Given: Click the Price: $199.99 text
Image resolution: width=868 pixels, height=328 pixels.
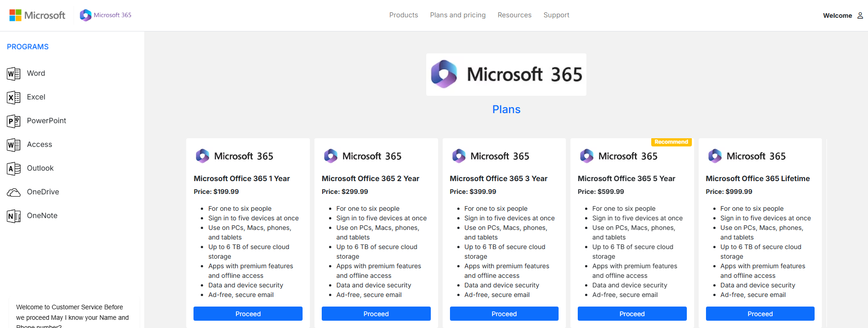Looking at the screenshot, I should [216, 192].
